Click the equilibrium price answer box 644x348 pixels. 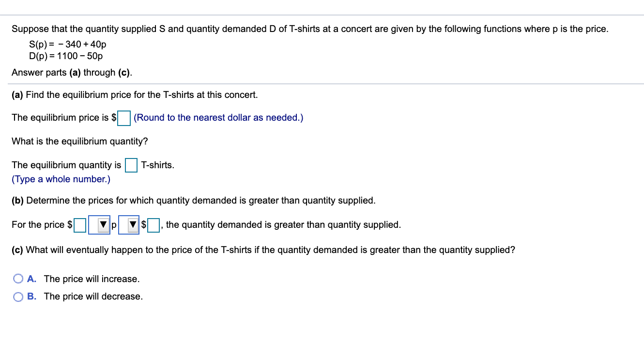(x=123, y=117)
